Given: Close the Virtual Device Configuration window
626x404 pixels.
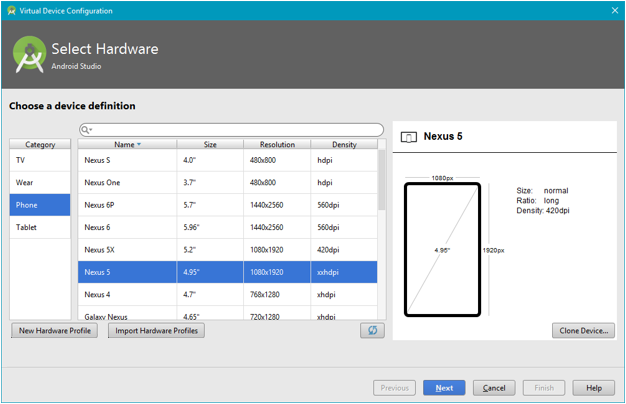Looking at the screenshot, I should click(615, 11).
